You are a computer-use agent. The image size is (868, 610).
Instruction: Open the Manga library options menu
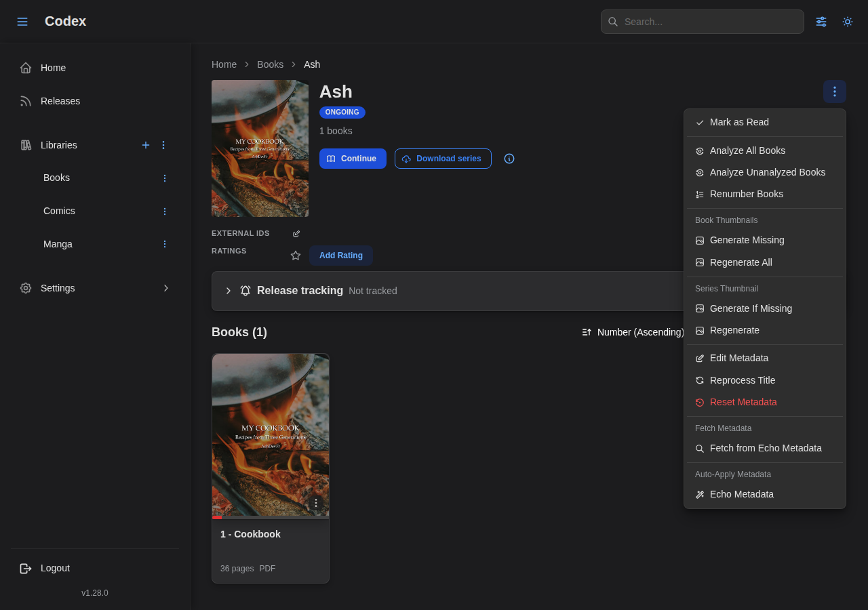(164, 244)
